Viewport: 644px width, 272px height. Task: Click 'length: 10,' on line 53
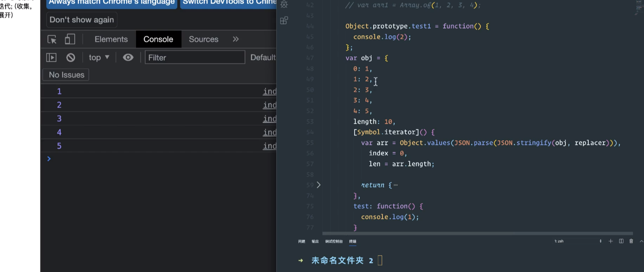click(x=374, y=122)
